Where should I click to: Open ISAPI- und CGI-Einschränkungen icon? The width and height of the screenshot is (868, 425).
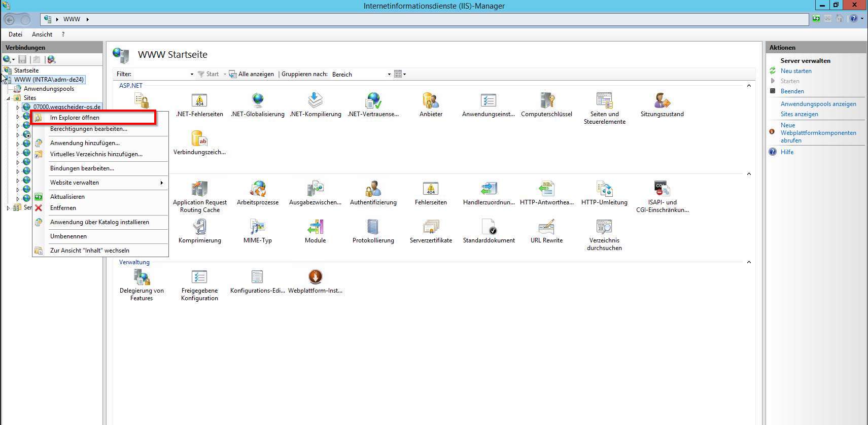pos(662,197)
